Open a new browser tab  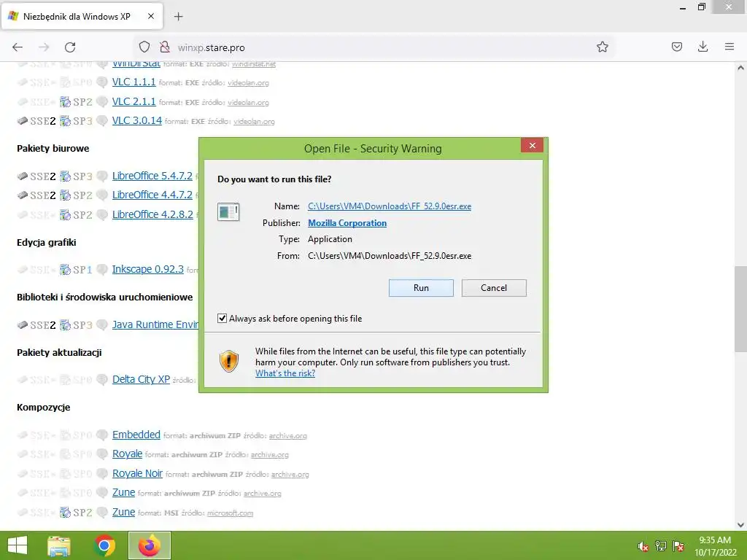[178, 17]
